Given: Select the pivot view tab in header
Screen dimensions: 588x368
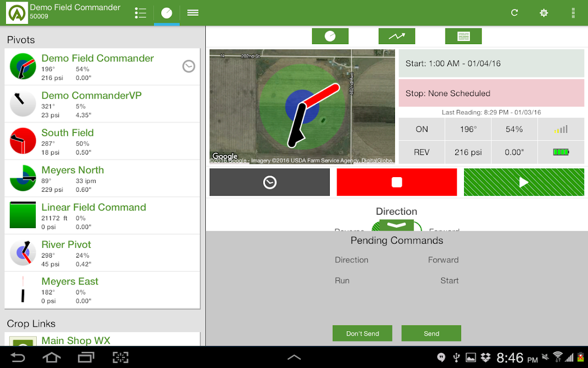Looking at the screenshot, I should [x=167, y=13].
